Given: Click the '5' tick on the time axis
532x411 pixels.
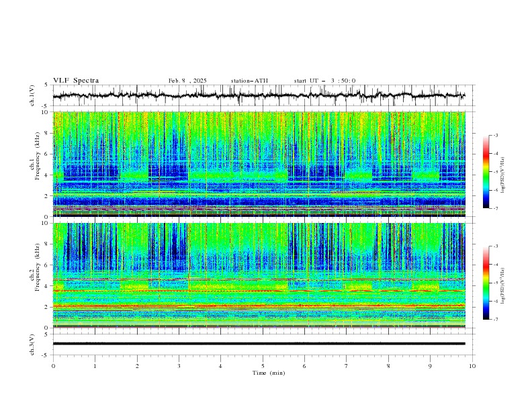Looking at the screenshot, I should [263, 366].
